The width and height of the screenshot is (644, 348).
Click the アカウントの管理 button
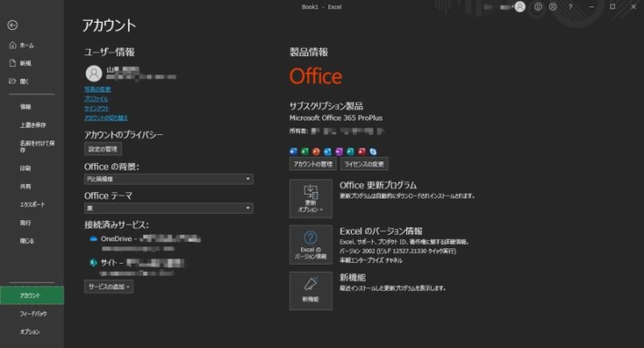[x=313, y=164]
